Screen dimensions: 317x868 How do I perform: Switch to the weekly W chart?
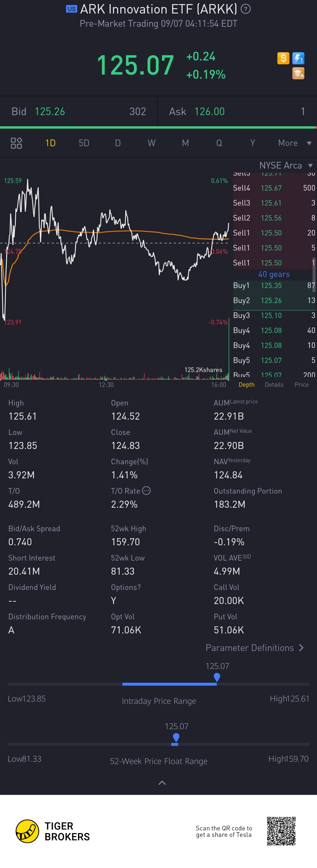151,143
